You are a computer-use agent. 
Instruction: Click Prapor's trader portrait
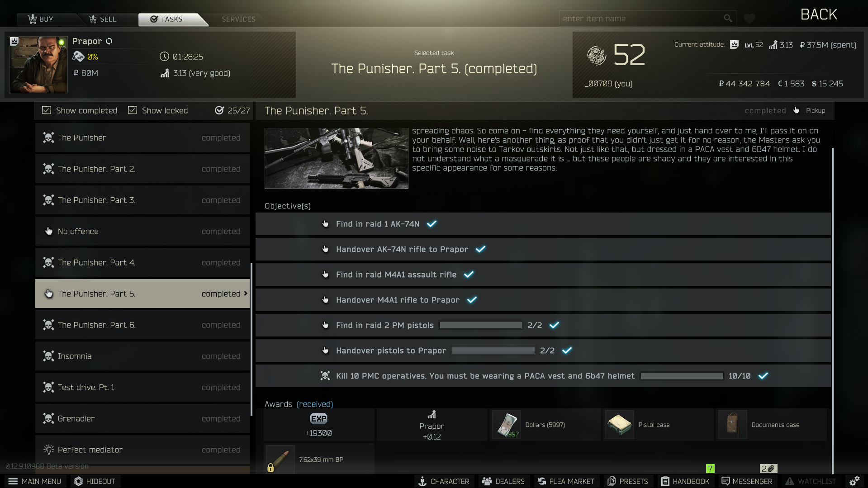[x=38, y=65]
